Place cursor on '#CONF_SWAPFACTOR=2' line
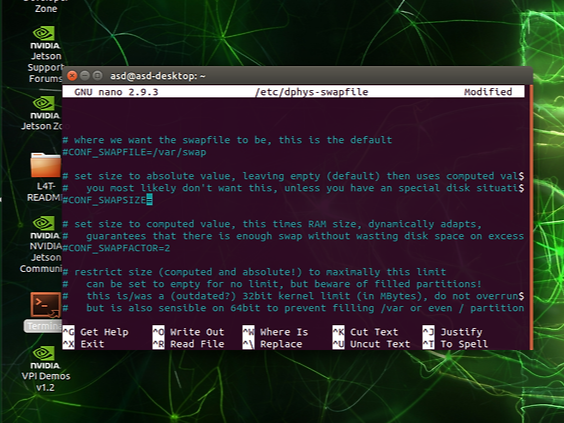Image resolution: width=564 pixels, height=423 pixels. coord(117,248)
